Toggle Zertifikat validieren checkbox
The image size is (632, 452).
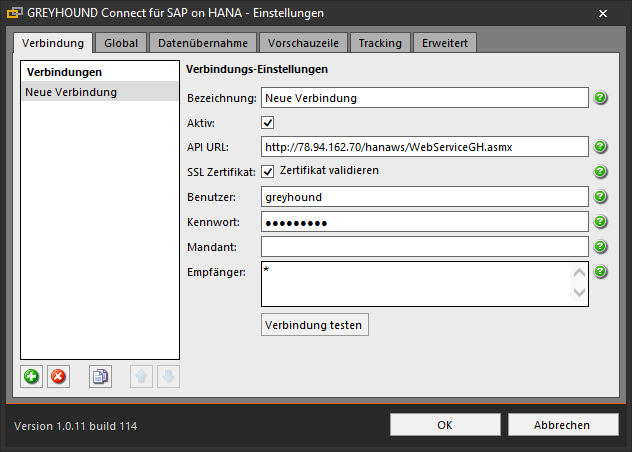pos(268,171)
